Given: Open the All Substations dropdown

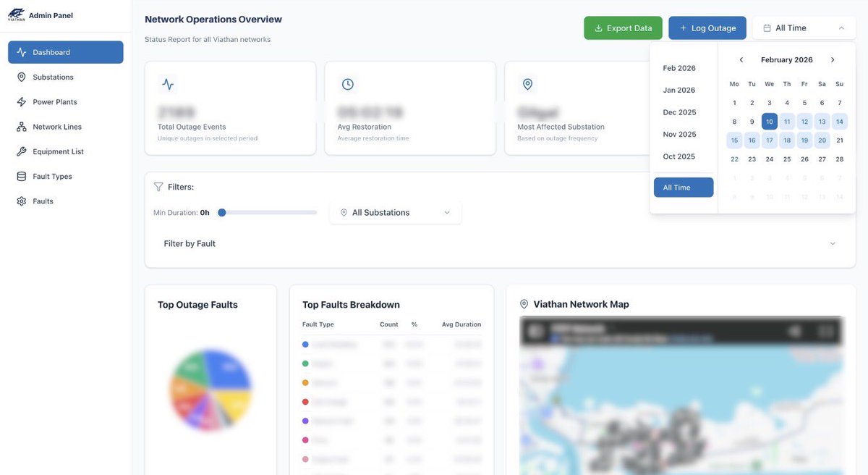Looking at the screenshot, I should point(396,212).
